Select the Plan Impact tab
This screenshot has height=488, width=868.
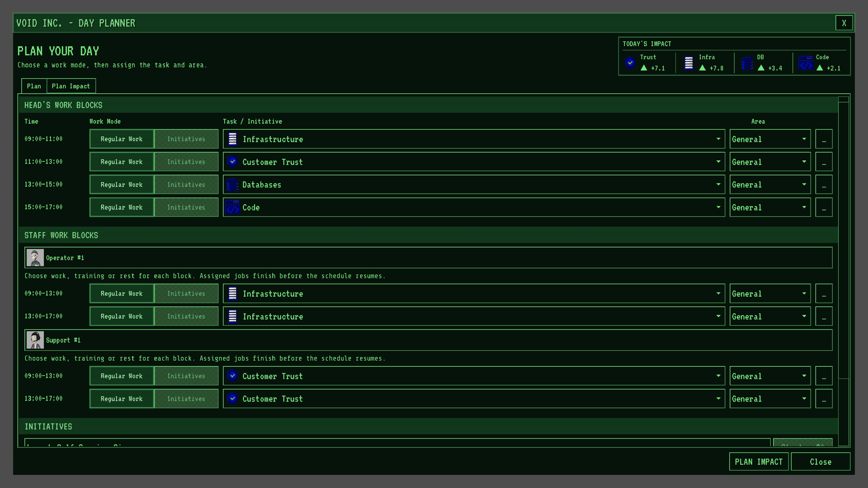(71, 86)
